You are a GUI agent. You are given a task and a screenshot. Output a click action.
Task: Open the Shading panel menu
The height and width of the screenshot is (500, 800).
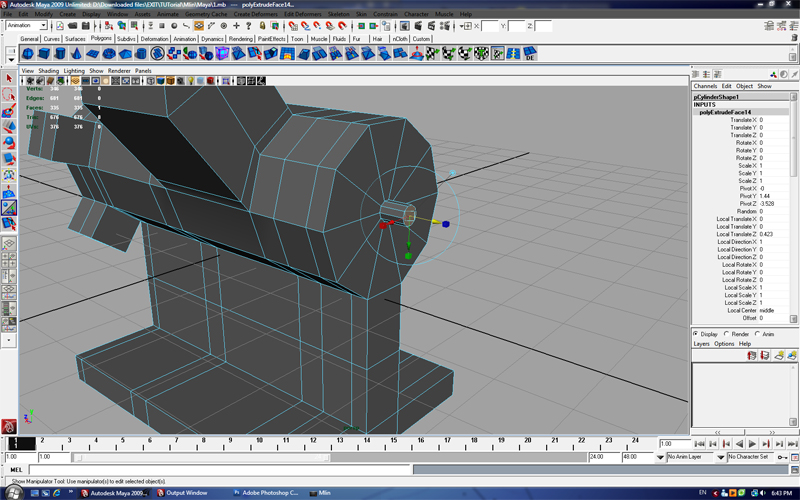(x=49, y=71)
